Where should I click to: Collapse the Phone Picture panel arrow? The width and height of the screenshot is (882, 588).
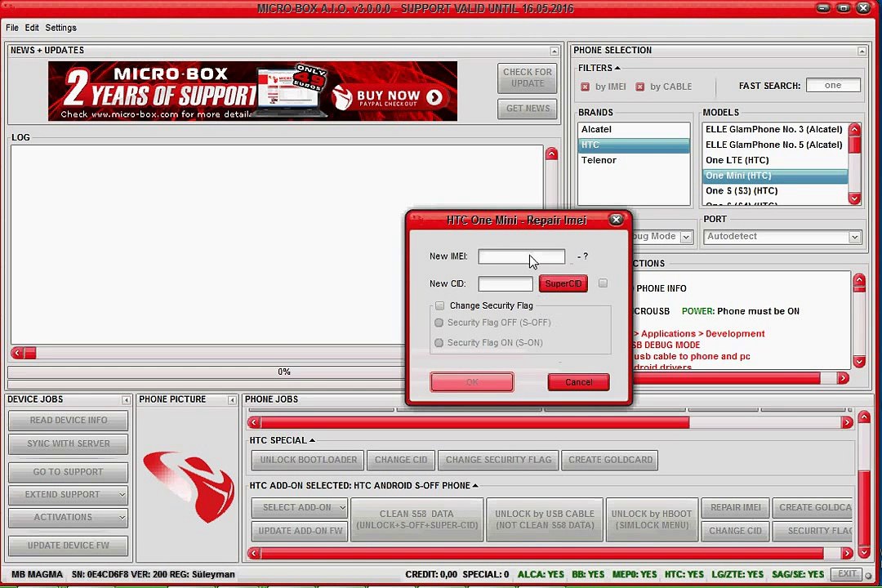point(232,400)
